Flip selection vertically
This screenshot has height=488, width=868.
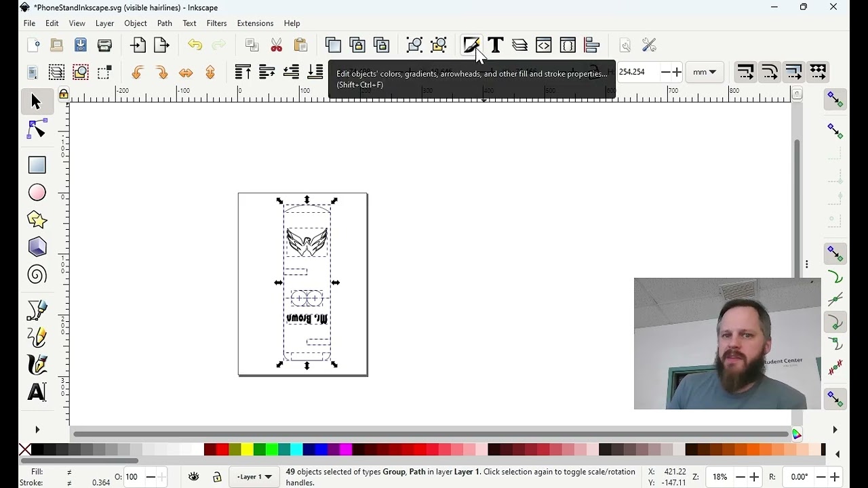210,72
